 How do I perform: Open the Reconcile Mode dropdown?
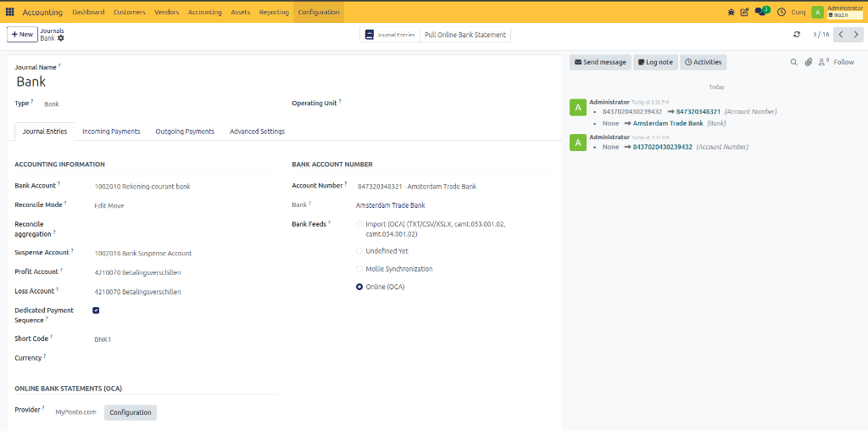click(x=184, y=205)
